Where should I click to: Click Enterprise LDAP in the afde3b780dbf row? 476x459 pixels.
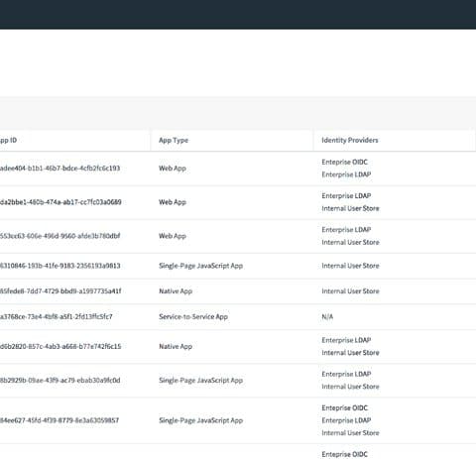(346, 230)
